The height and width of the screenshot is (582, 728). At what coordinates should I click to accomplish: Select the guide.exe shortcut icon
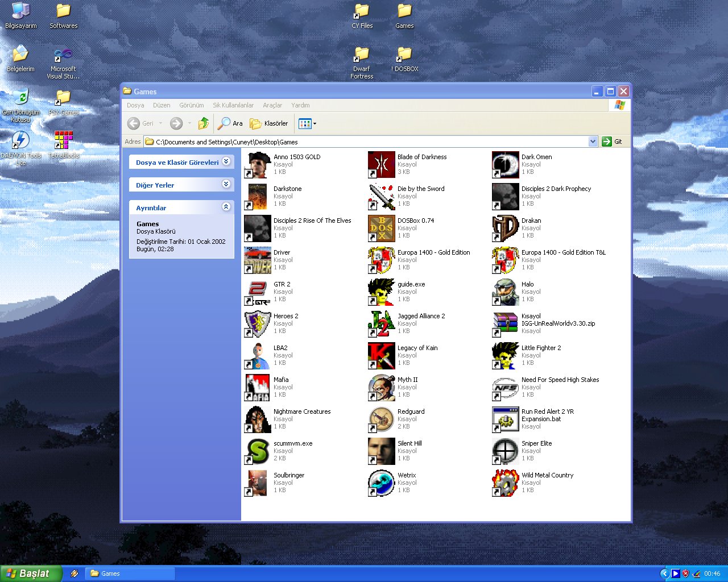pyautogui.click(x=381, y=292)
